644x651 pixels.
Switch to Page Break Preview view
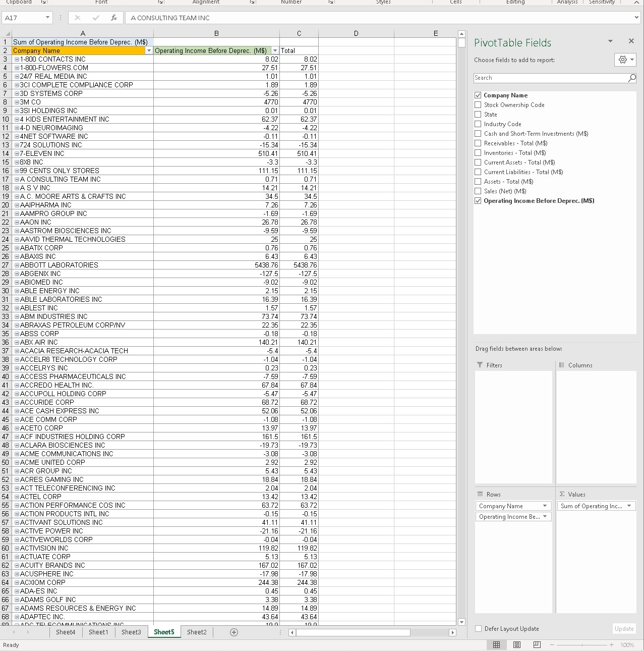[537, 644]
